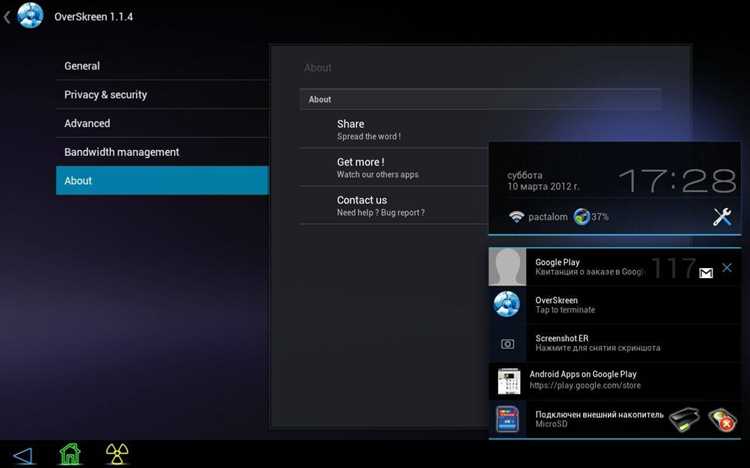Tap the Screenshot ER camera icon
Image resolution: width=750 pixels, height=468 pixels.
coord(507,344)
